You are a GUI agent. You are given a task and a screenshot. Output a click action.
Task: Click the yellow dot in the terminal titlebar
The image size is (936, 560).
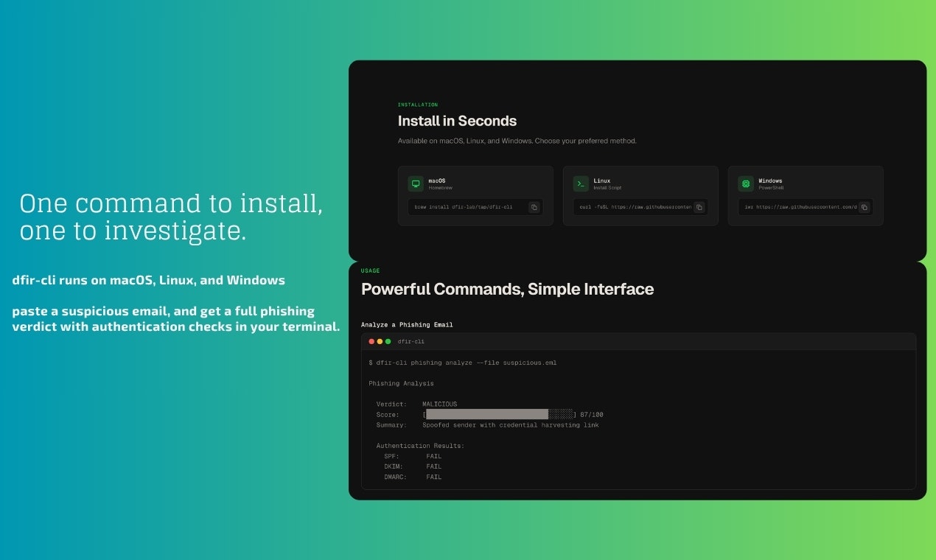coord(378,341)
